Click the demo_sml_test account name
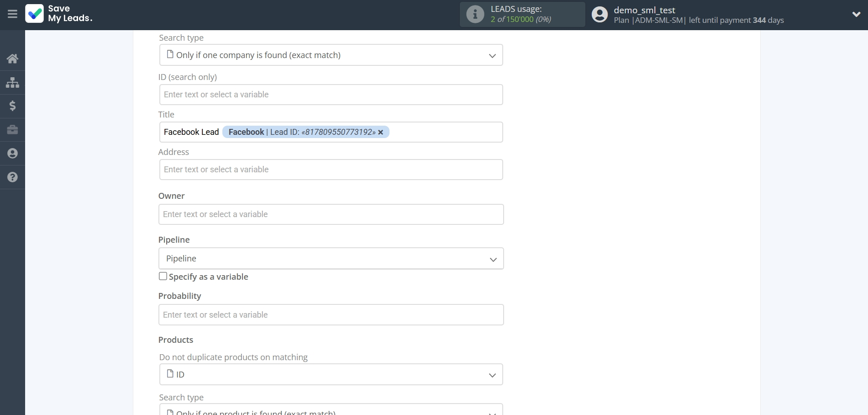The width and height of the screenshot is (868, 415). [x=644, y=10]
